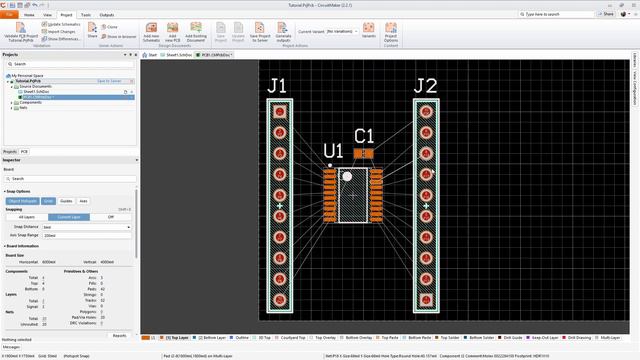
Task: Click the Validate PCB Project icon
Action: (x=21, y=28)
